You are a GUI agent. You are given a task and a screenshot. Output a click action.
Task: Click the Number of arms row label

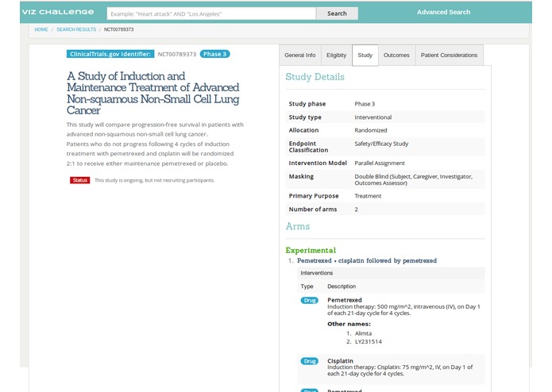(x=313, y=209)
